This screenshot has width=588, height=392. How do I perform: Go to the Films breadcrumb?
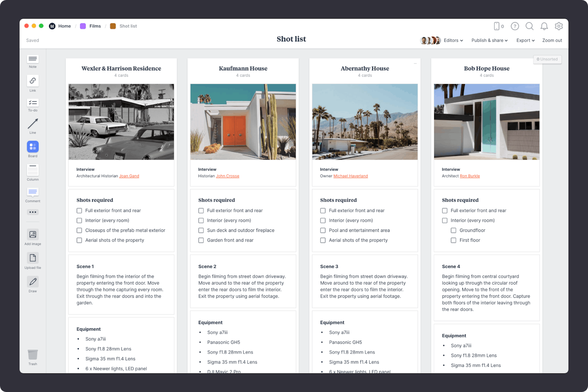pyautogui.click(x=95, y=26)
